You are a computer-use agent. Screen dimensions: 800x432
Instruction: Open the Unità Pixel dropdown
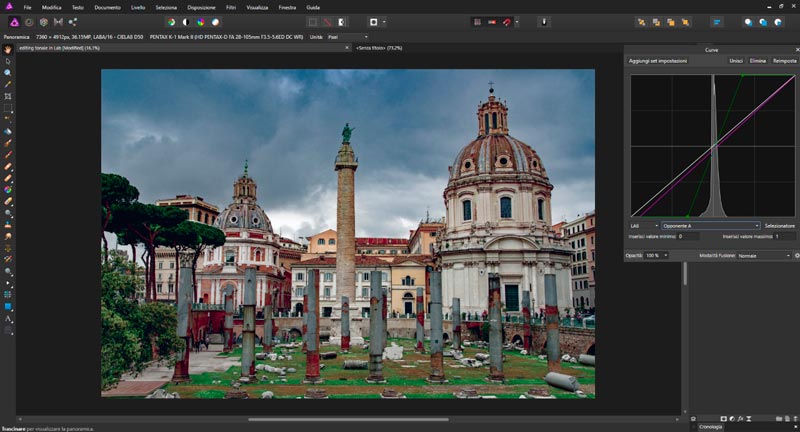coord(347,37)
